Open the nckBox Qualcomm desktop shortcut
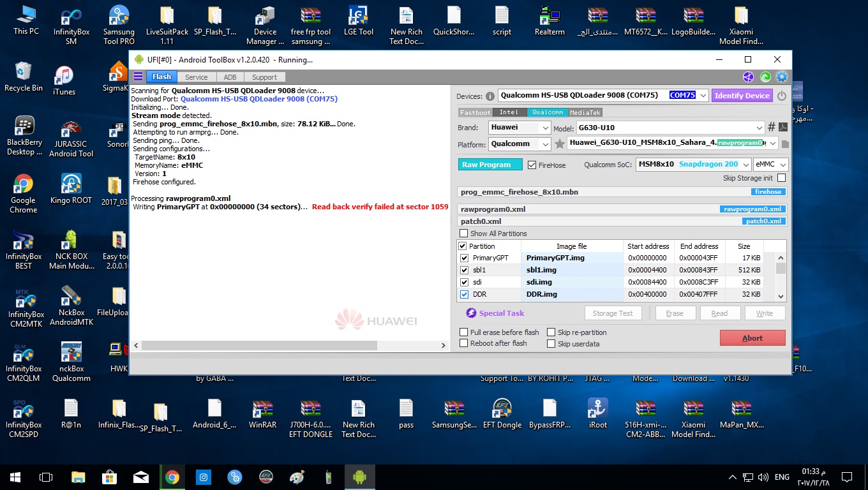Viewport: 868px width, 490px height. coord(71,362)
